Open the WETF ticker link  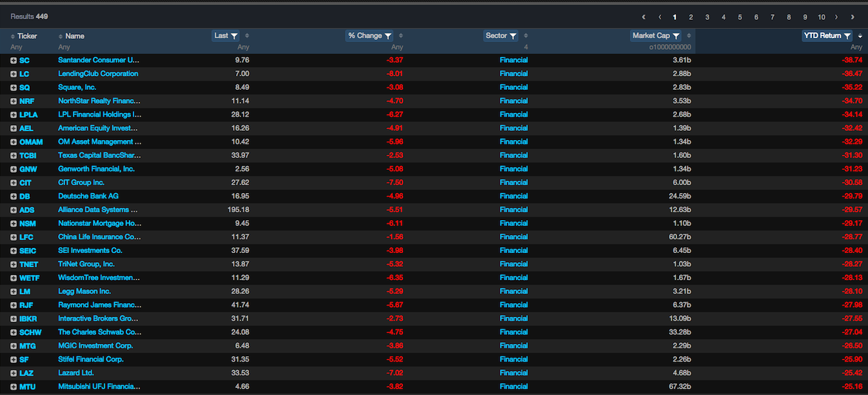coord(30,278)
